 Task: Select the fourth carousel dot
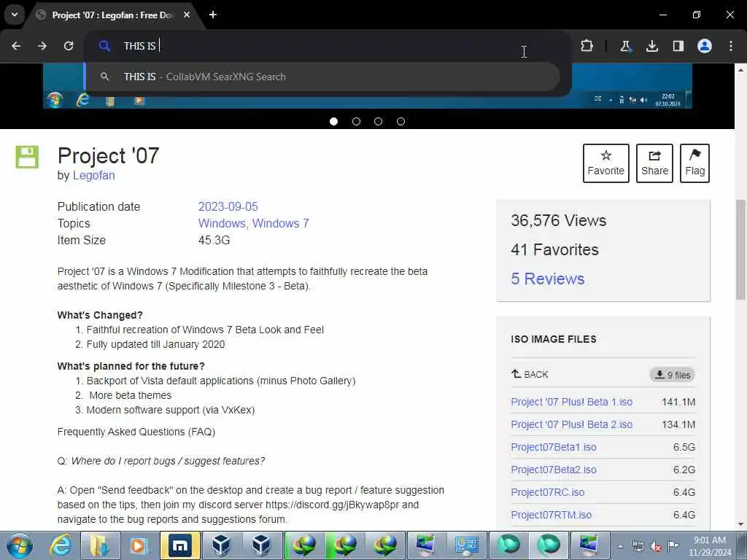[x=401, y=122]
